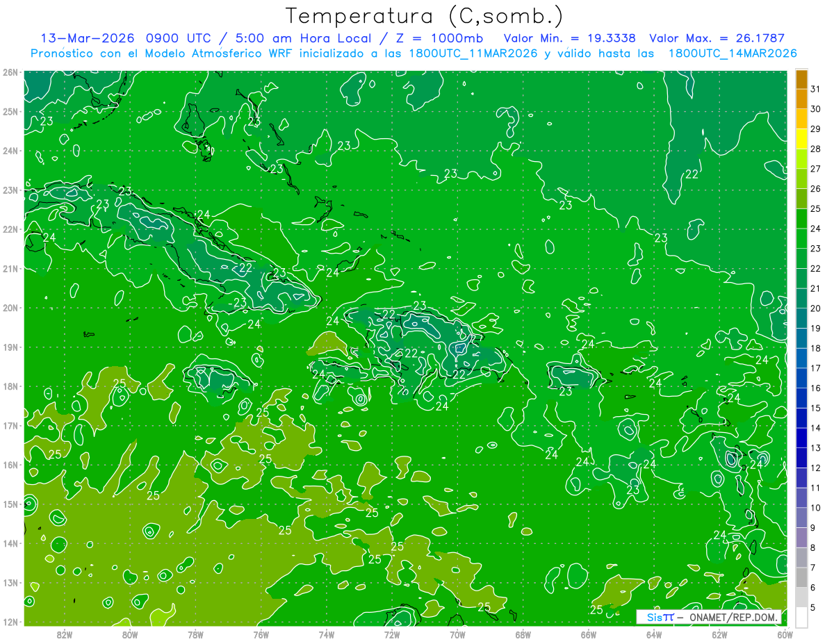Click the 68W longitude axis label

pos(523,634)
